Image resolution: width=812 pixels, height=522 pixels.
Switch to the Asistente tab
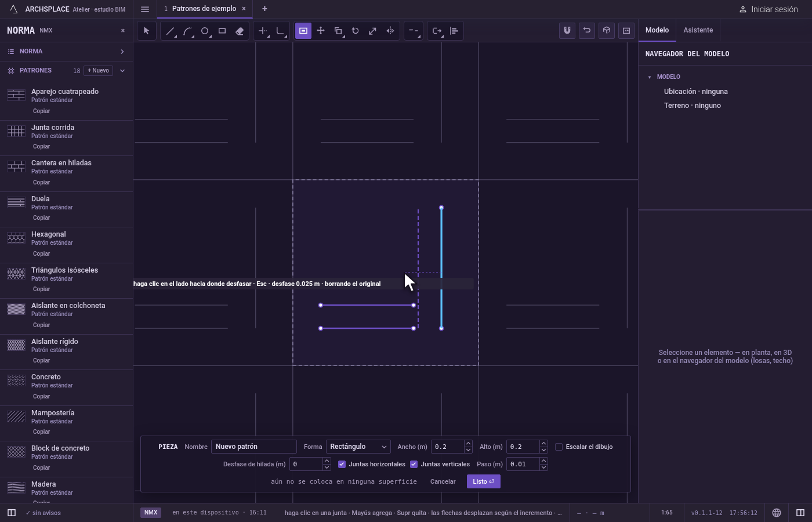698,30
